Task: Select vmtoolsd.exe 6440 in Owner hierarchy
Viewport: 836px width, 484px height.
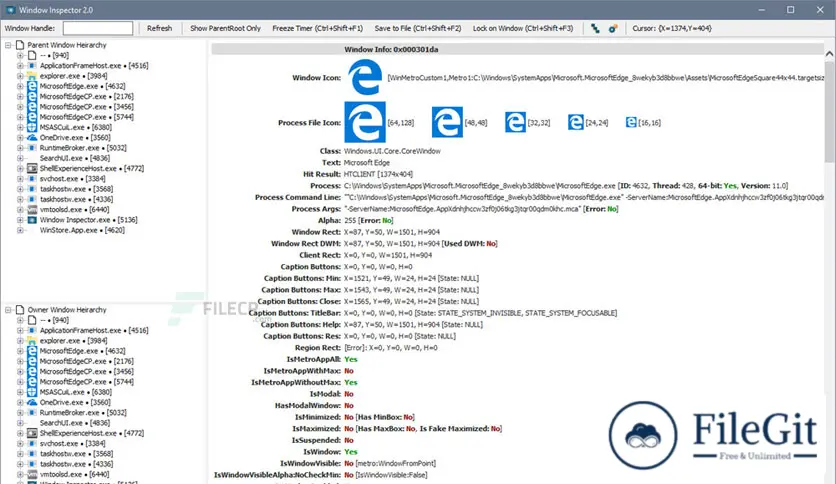Action: 74,474
